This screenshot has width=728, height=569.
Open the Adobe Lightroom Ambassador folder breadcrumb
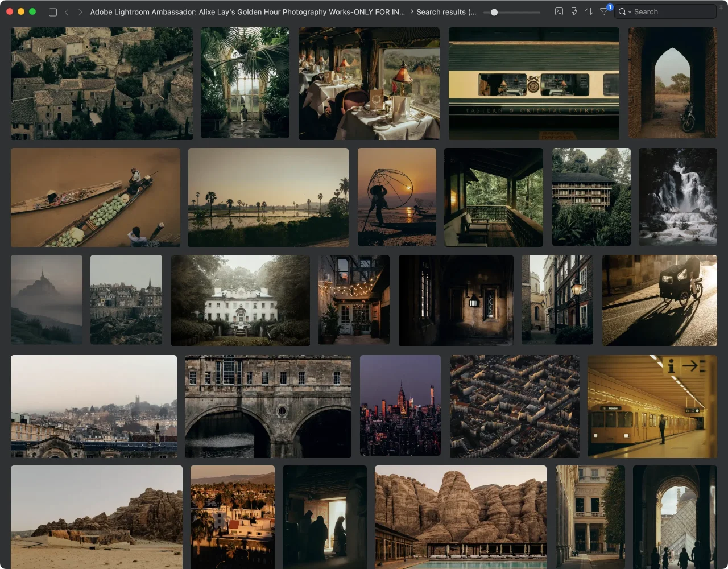(247, 11)
